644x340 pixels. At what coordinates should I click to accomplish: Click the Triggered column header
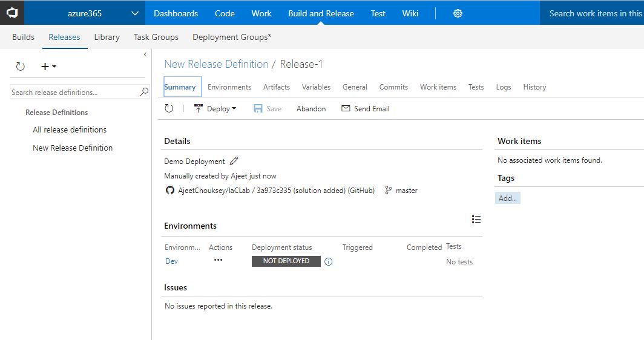click(357, 247)
